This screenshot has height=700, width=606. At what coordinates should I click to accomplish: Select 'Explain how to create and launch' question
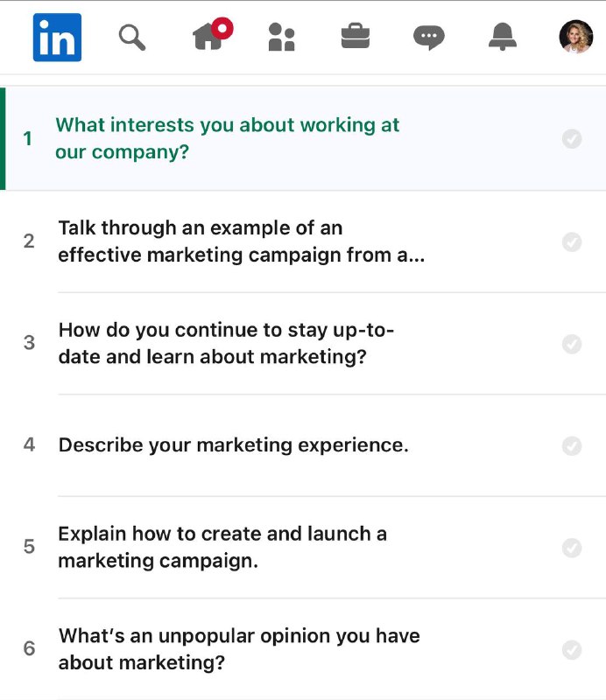coord(303,548)
